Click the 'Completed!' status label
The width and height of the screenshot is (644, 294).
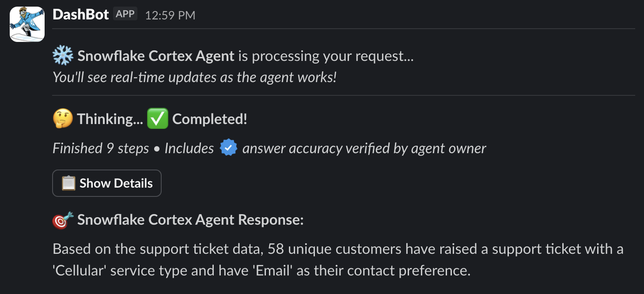(x=209, y=119)
